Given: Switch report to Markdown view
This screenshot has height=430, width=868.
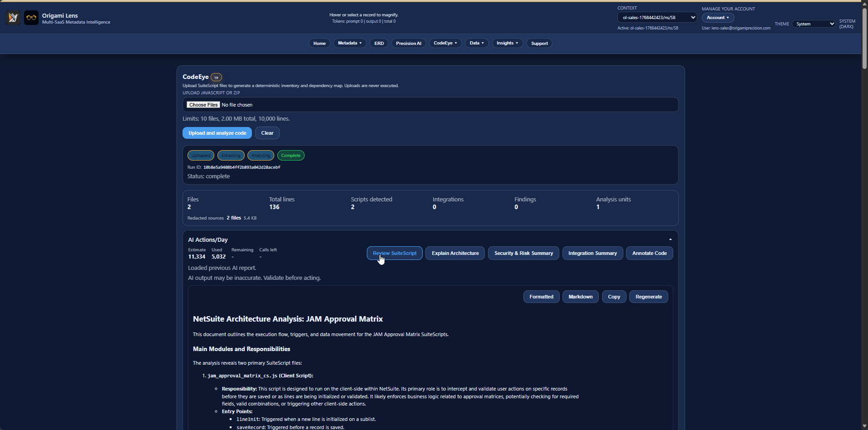Looking at the screenshot, I should (x=580, y=297).
